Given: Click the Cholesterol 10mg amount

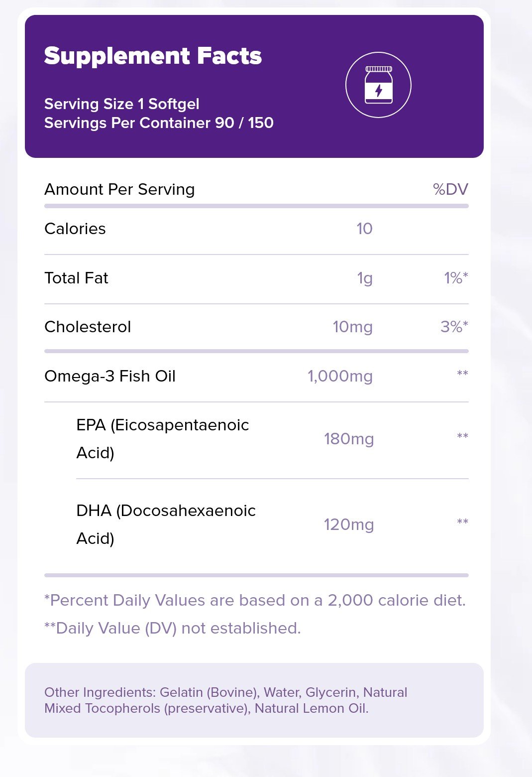Looking at the screenshot, I should tap(352, 327).
